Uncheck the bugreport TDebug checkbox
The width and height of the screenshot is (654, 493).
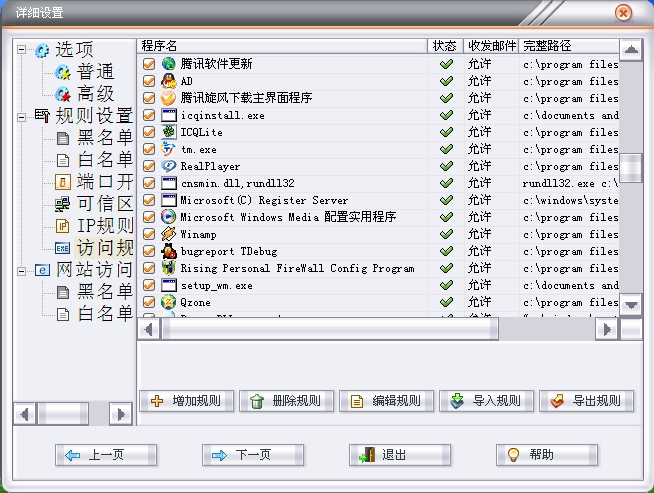coord(149,251)
